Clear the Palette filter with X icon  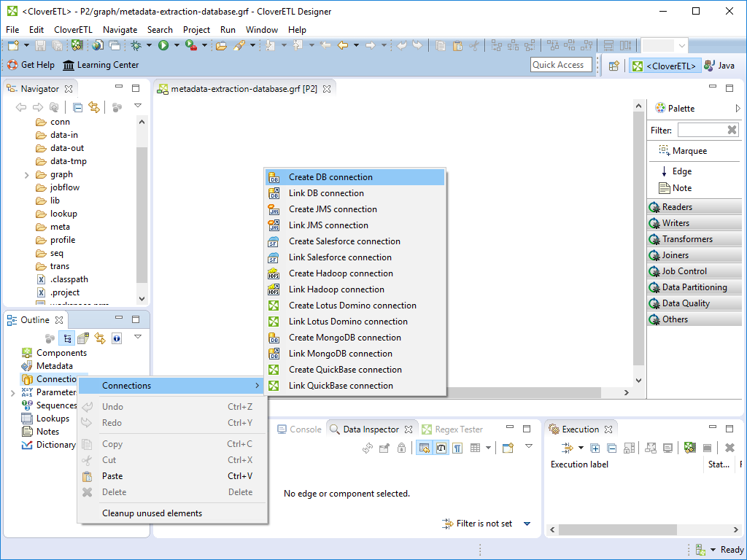(x=732, y=130)
